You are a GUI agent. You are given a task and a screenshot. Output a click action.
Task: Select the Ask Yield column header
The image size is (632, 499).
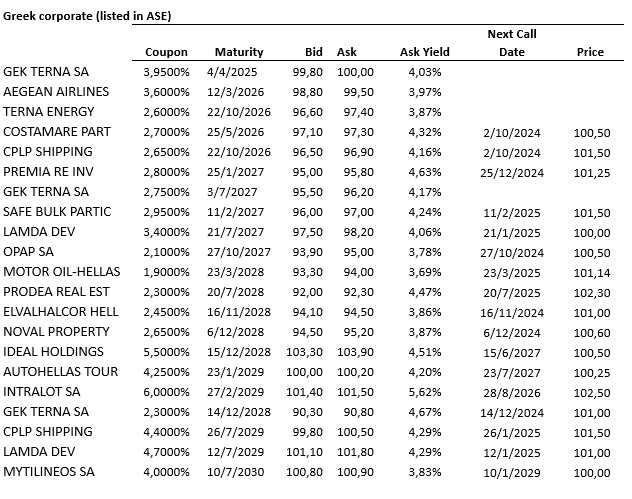(425, 52)
